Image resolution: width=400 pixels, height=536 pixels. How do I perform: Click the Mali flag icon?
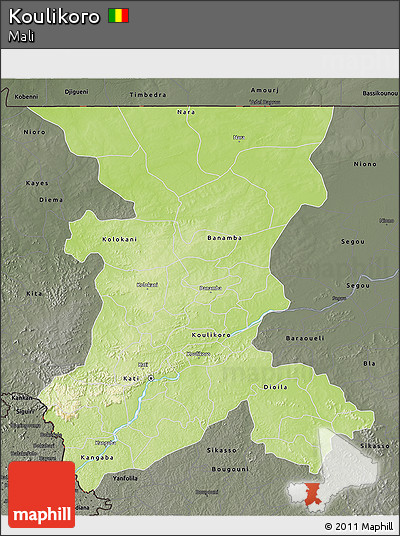[x=119, y=16]
